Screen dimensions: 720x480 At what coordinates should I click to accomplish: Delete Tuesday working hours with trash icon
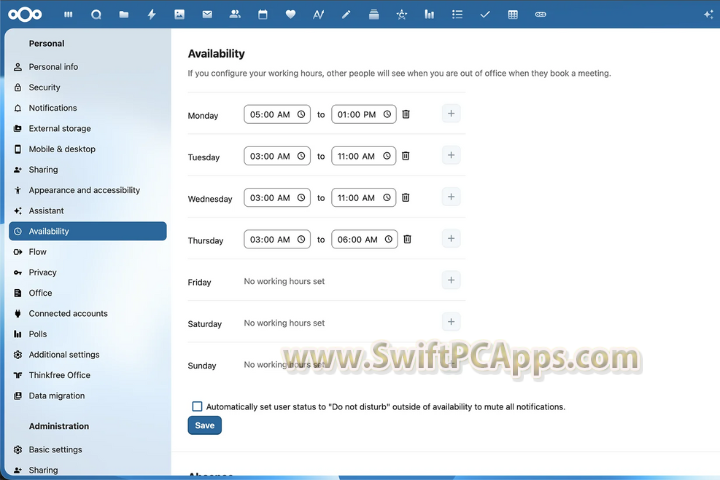(x=405, y=156)
